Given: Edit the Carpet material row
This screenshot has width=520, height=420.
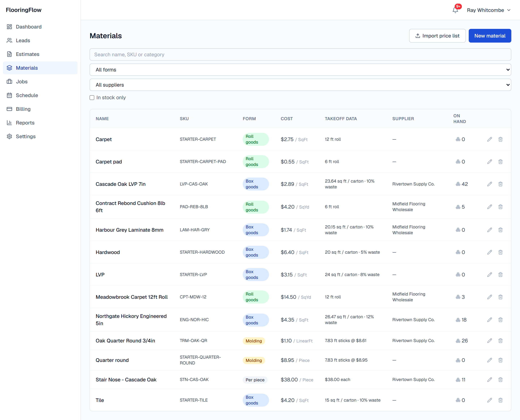Looking at the screenshot, I should click(489, 139).
